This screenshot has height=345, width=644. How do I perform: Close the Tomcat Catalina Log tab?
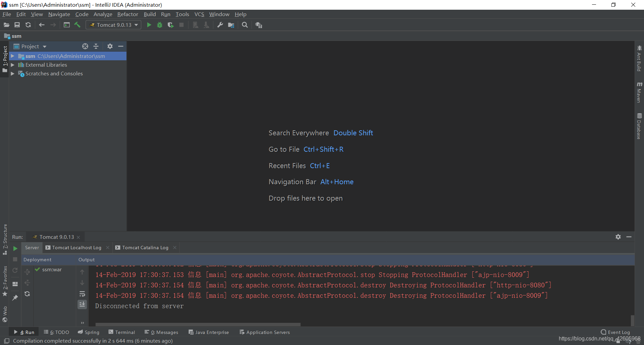pos(175,248)
